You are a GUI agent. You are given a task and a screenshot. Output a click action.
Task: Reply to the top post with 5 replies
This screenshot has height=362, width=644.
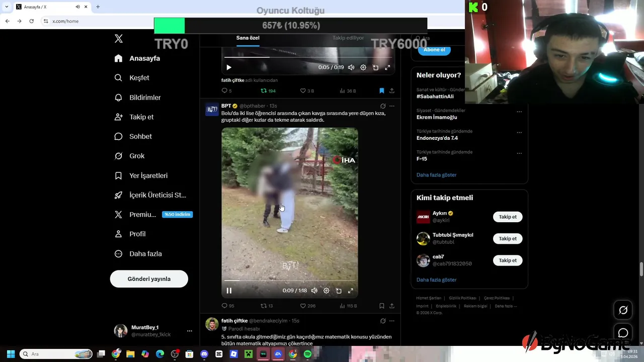(227, 91)
